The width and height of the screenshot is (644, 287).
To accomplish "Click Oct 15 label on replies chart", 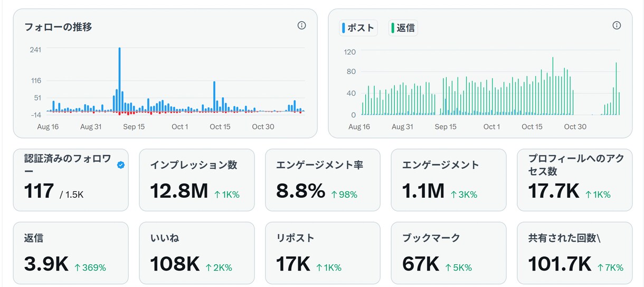I will 532,127.
